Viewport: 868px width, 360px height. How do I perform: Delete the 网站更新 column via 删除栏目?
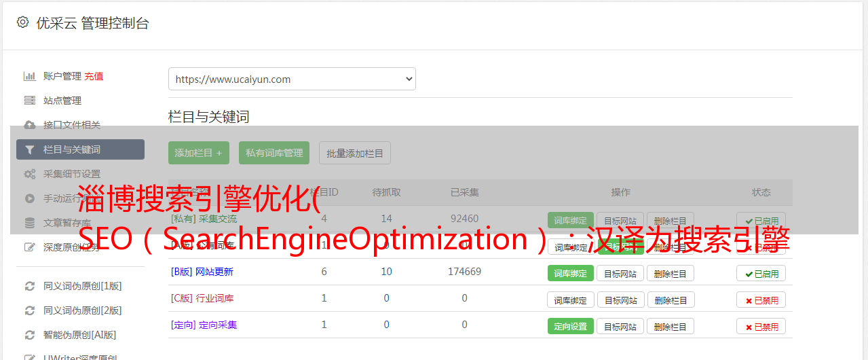tap(671, 273)
